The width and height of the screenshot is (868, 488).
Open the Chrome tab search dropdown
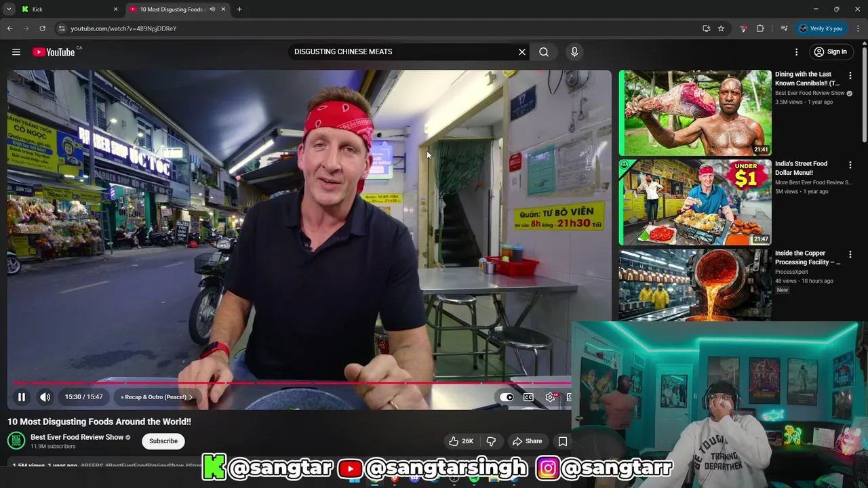[9, 9]
